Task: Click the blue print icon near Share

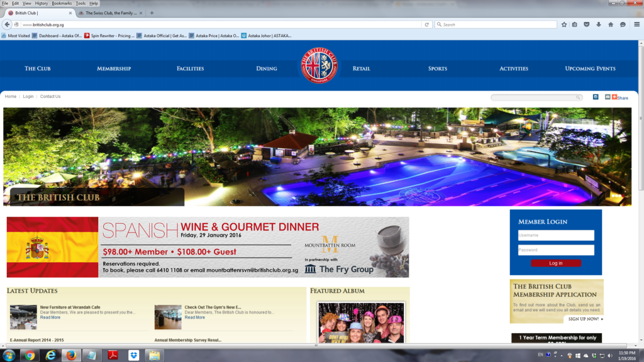Action: (596, 97)
